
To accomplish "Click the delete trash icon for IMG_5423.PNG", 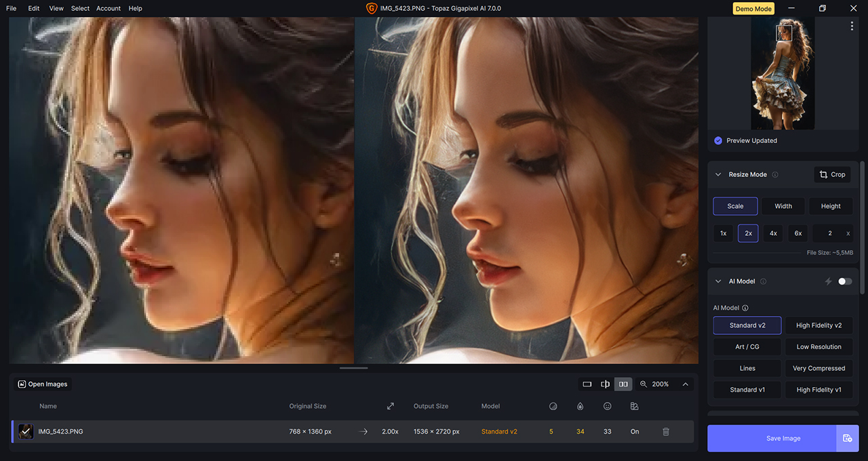I will click(x=665, y=431).
